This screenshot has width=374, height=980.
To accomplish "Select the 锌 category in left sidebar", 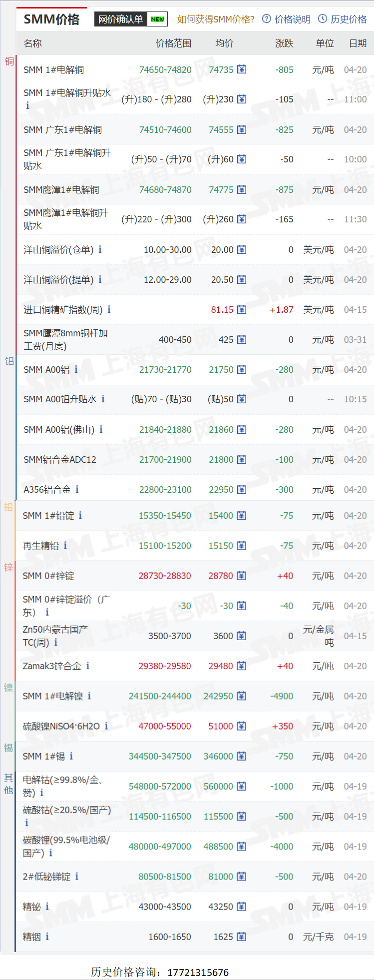I will click(8, 567).
